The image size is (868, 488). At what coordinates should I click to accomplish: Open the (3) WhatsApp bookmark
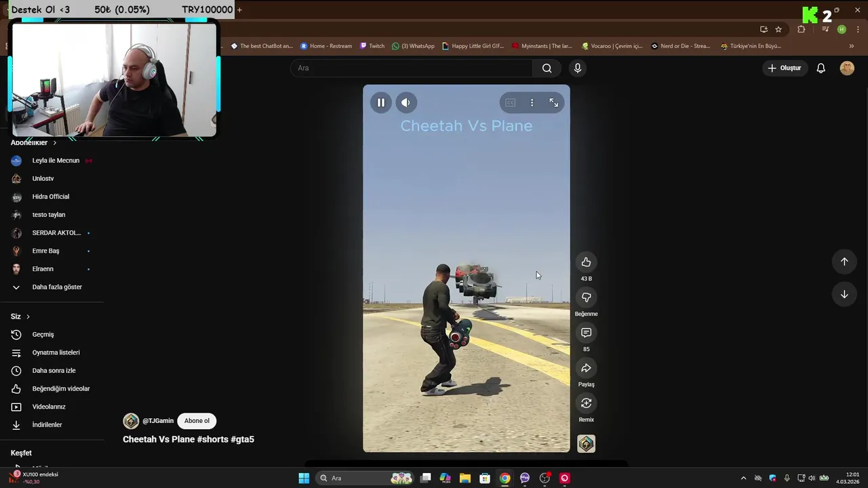[414, 46]
